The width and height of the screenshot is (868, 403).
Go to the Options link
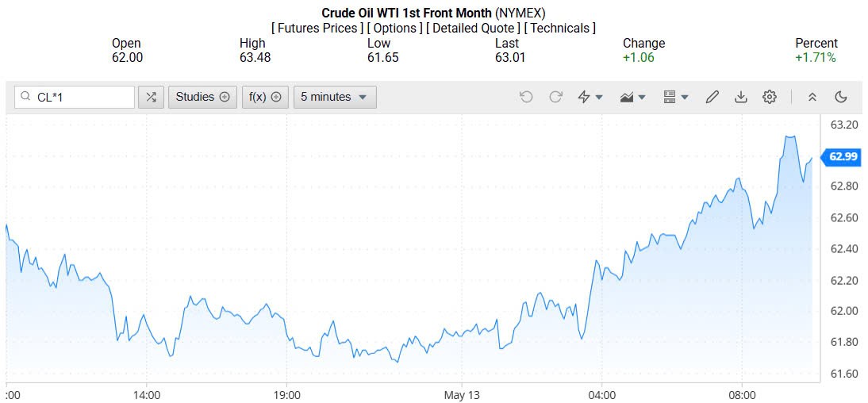coord(395,28)
